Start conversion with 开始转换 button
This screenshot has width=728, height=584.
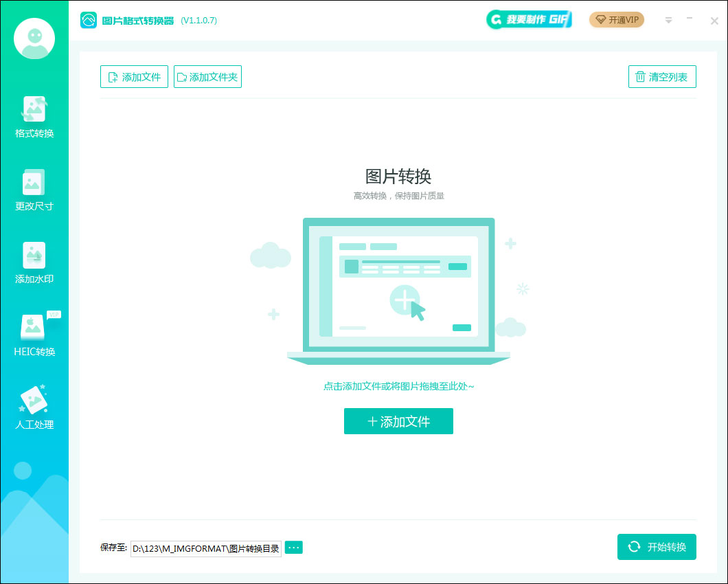click(x=657, y=547)
